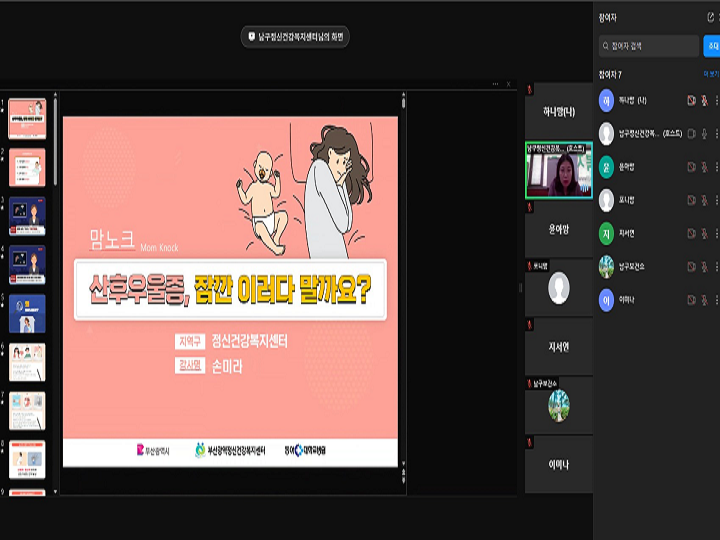Click the muted mic icon for 이미나
Viewport: 720px width, 540px height.
[x=704, y=299]
